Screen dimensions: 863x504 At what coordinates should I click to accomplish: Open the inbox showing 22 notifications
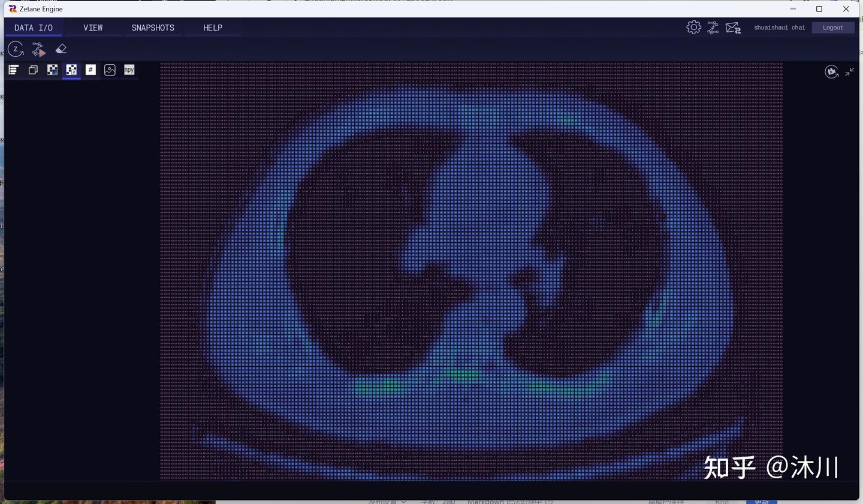click(x=732, y=27)
